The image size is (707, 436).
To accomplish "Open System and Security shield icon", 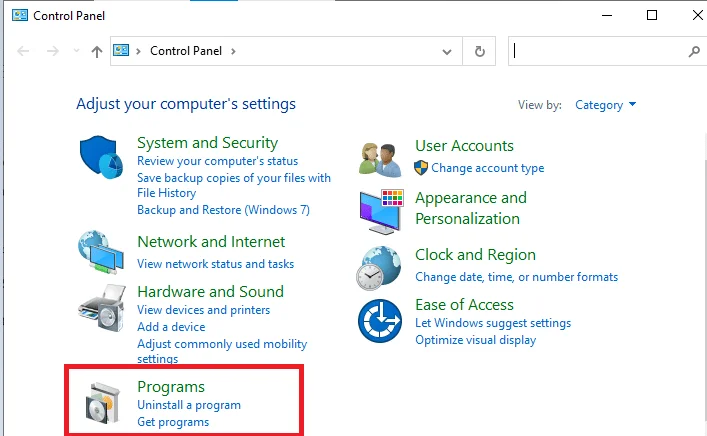I will coord(101,157).
